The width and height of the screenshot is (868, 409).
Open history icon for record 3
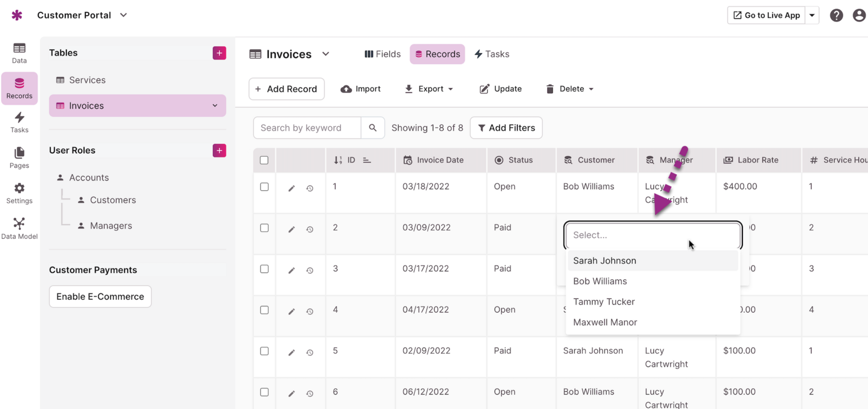pos(310,270)
